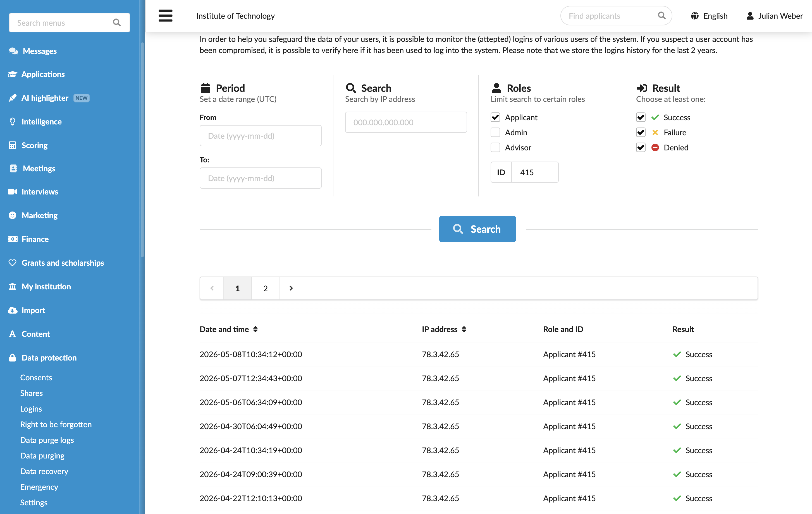Check the Admin role checkbox
The image size is (812, 514).
tap(495, 133)
